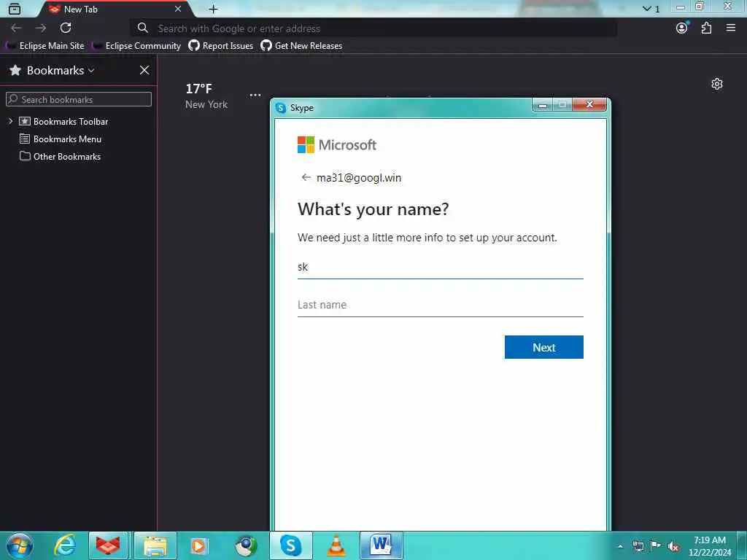Viewport: 747px width, 560px height.
Task: Open Internet Explorer from taskbar
Action: pos(65,545)
